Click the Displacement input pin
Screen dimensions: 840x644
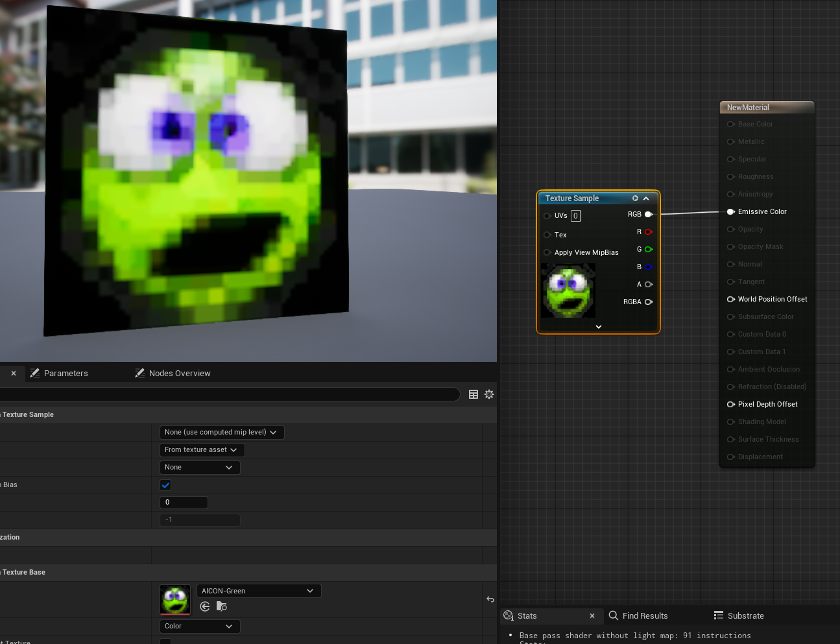click(731, 457)
